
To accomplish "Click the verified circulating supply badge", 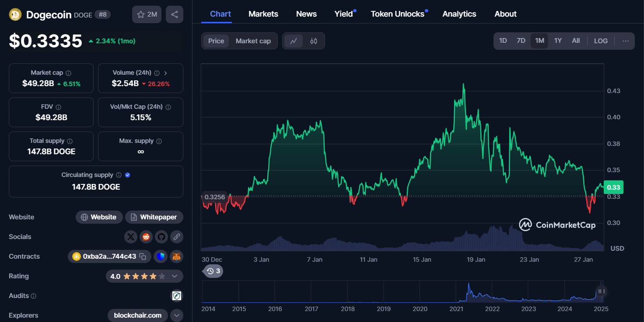I will click(128, 175).
